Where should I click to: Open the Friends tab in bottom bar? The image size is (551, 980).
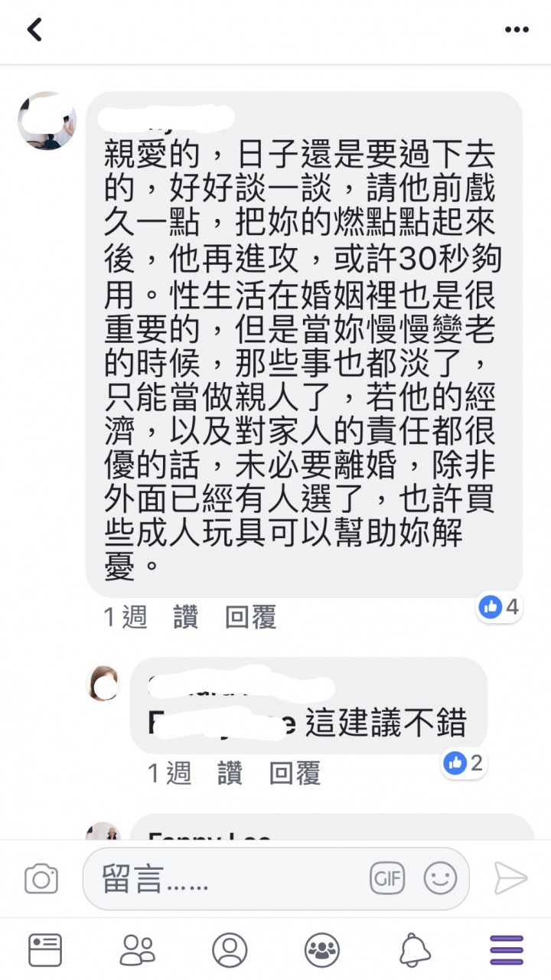click(x=138, y=950)
